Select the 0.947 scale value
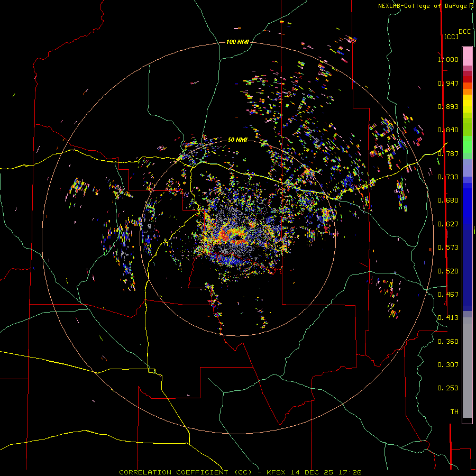The width and height of the screenshot is (476, 476). pos(448,83)
